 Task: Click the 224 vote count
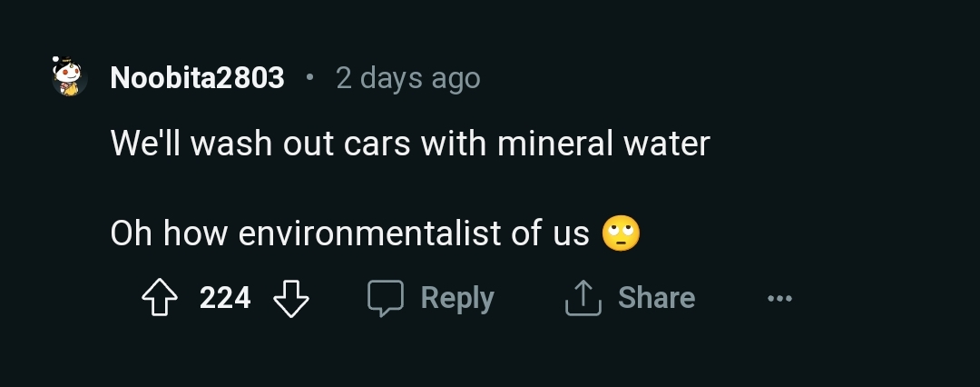pos(225,298)
